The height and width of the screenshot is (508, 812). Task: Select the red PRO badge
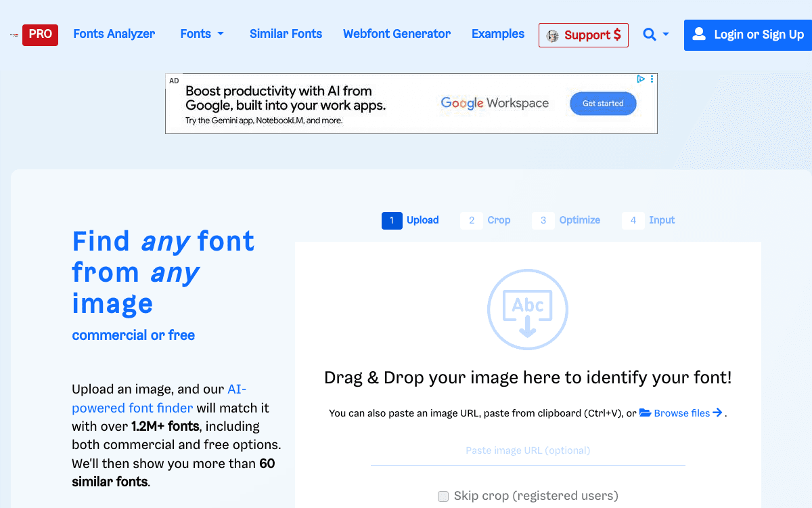(x=40, y=34)
